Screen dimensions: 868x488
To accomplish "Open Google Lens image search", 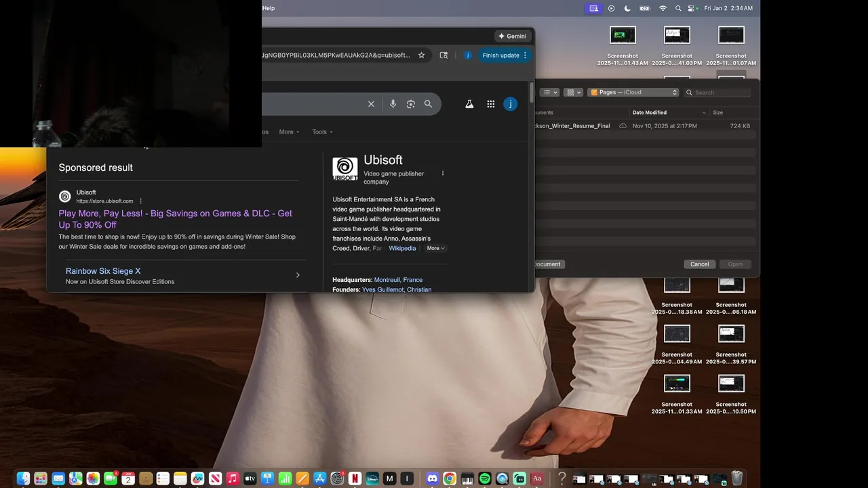I will [x=410, y=104].
